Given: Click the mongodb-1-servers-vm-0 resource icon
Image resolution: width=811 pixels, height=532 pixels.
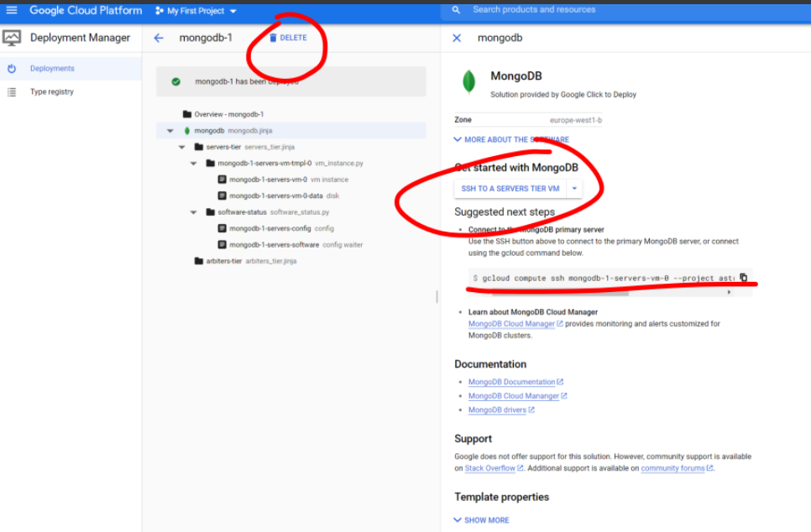Looking at the screenshot, I should (x=222, y=180).
